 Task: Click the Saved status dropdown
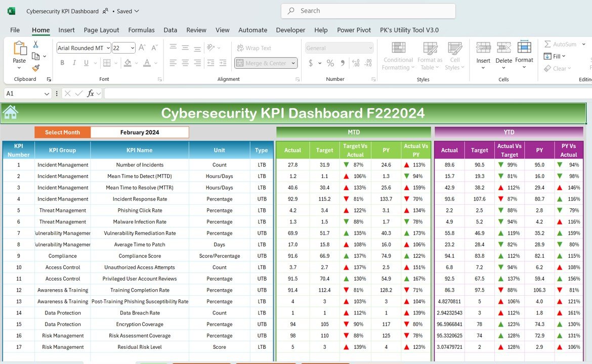(x=128, y=11)
